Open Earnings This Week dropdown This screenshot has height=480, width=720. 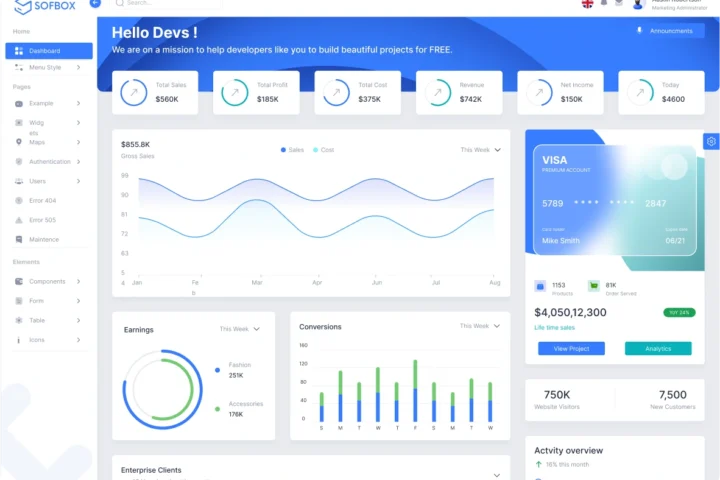pyautogui.click(x=240, y=329)
